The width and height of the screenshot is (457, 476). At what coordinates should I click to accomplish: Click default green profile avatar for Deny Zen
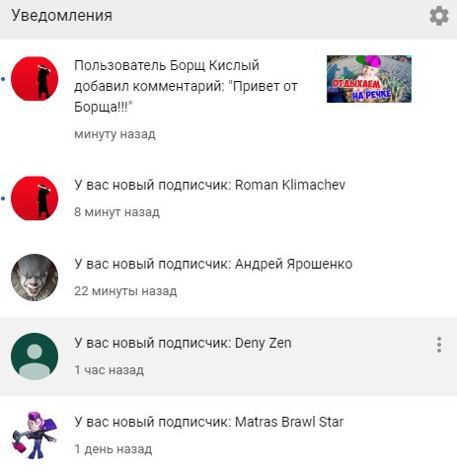[35, 357]
